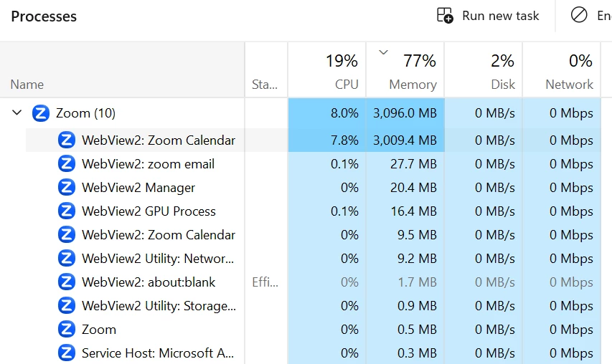Click the Run new task button label
612x364 pixels.
(500, 16)
